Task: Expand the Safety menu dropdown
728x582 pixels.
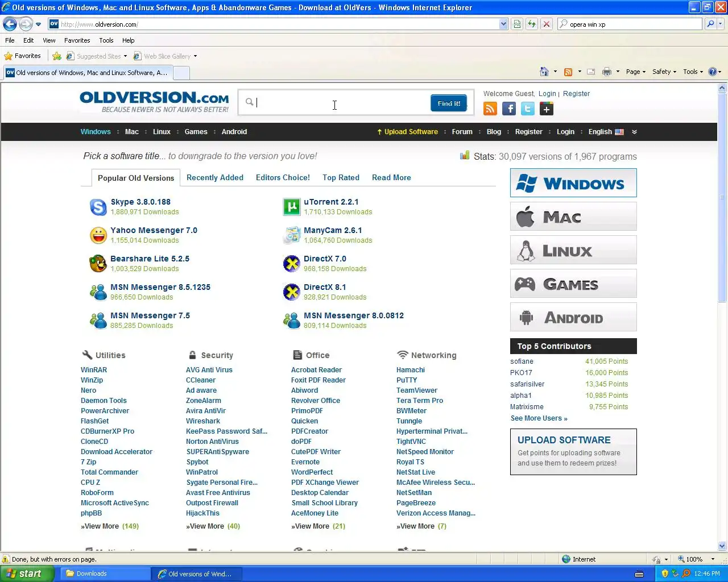Action: [x=664, y=72]
